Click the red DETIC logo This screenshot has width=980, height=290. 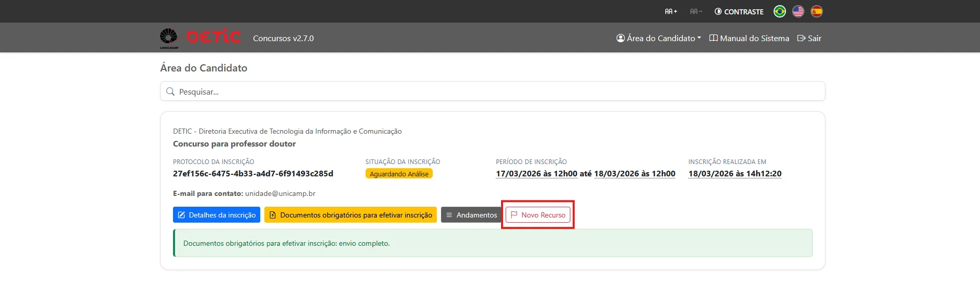[x=214, y=37]
